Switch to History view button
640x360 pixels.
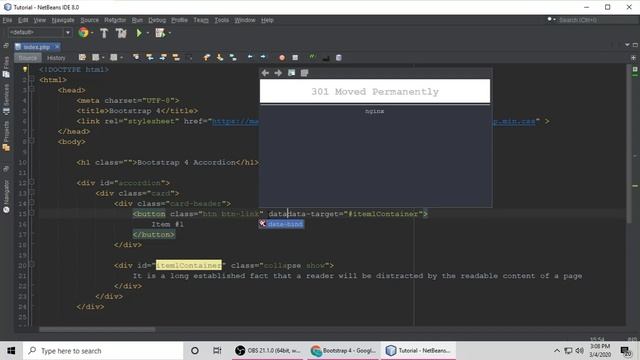(56, 58)
